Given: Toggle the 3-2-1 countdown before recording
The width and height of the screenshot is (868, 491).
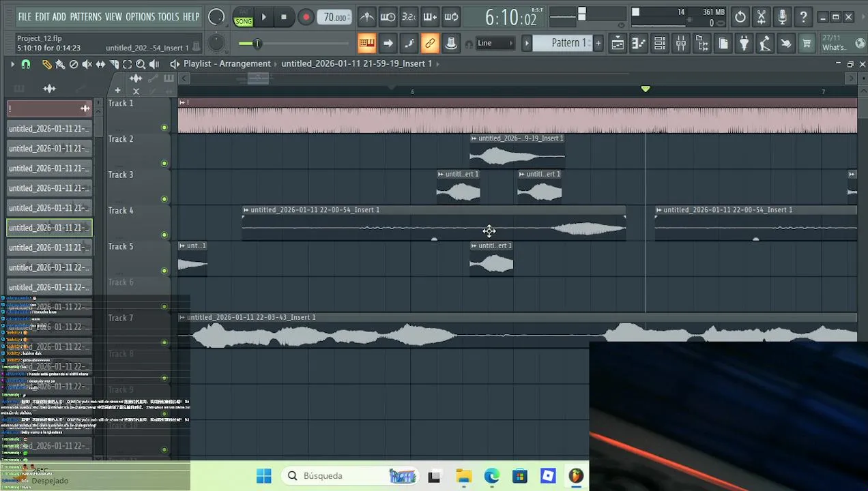Looking at the screenshot, I should (409, 17).
